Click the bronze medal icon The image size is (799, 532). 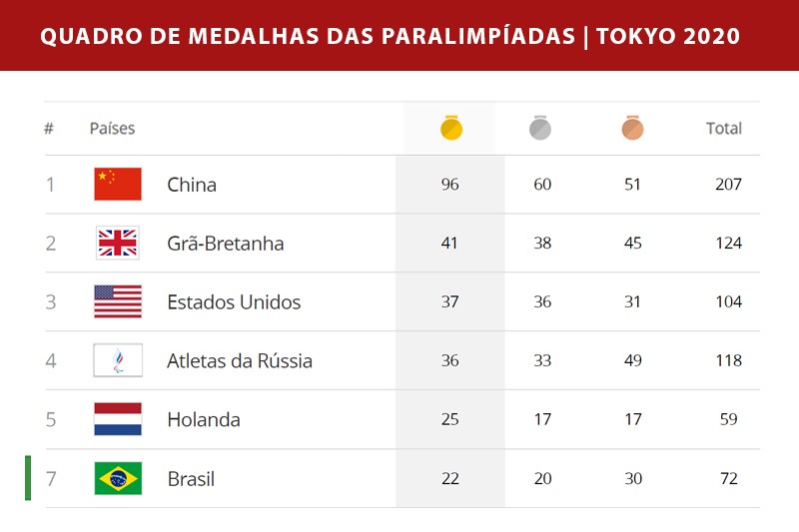(x=632, y=128)
